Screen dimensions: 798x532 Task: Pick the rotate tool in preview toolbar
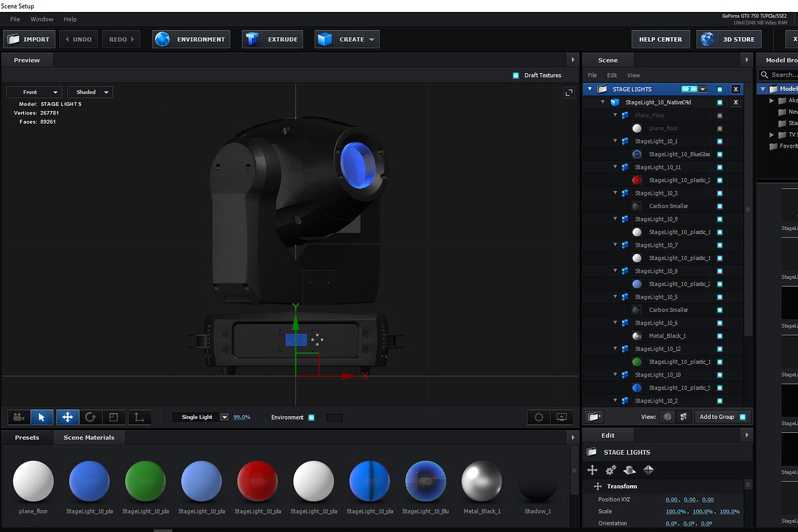(x=90, y=418)
